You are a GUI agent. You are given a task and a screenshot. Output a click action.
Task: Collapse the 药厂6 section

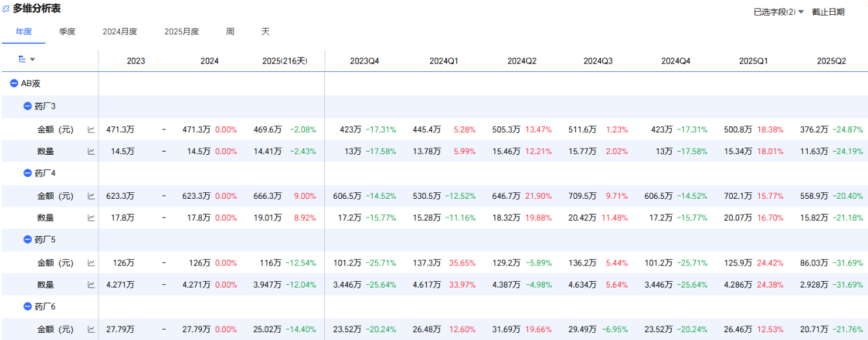pos(28,307)
